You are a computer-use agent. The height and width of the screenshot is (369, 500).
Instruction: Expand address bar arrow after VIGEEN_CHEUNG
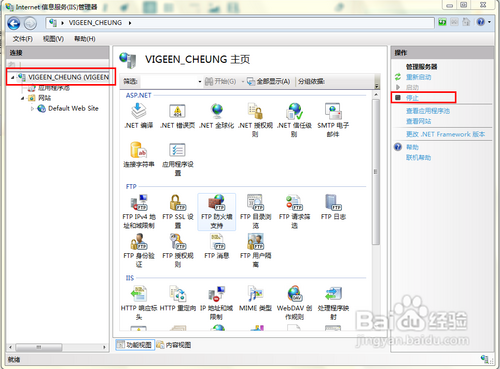(130, 23)
